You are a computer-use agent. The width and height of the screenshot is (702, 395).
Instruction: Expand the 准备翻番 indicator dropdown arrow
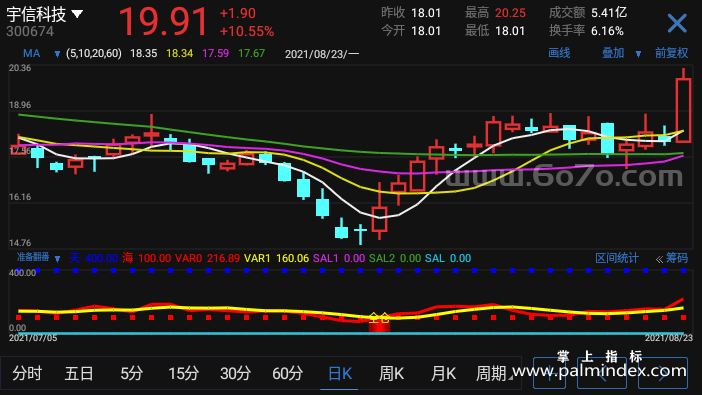tap(57, 259)
